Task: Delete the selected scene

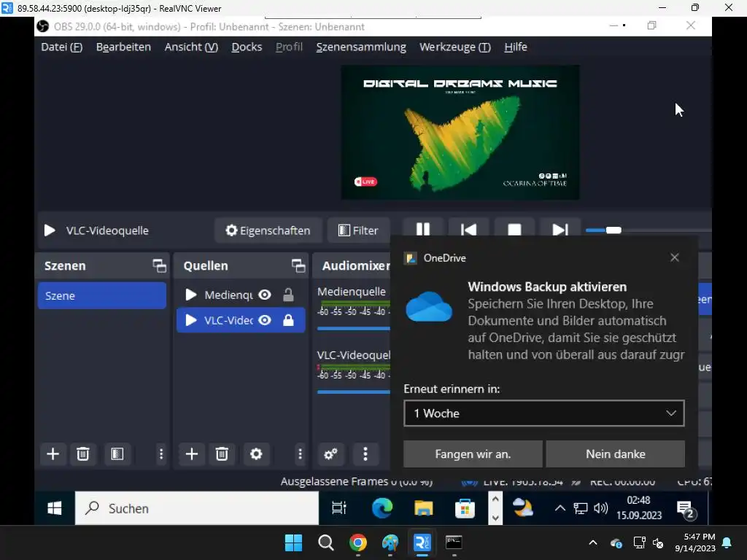Action: [83, 454]
